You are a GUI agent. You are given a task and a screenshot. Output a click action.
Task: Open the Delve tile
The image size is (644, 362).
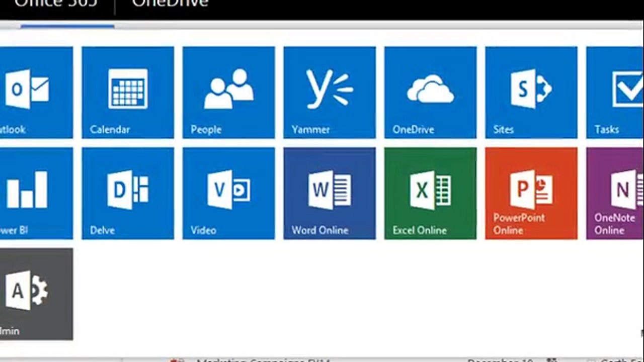tap(128, 193)
